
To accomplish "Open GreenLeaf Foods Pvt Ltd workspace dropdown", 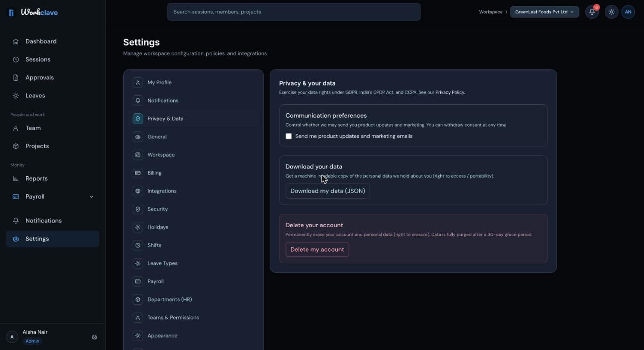I will pyautogui.click(x=544, y=12).
